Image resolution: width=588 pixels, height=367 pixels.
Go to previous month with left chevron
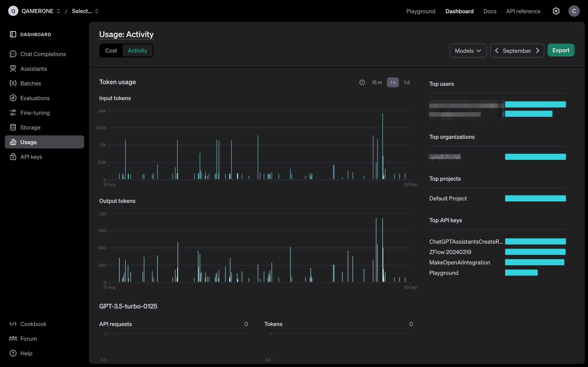[x=497, y=51]
